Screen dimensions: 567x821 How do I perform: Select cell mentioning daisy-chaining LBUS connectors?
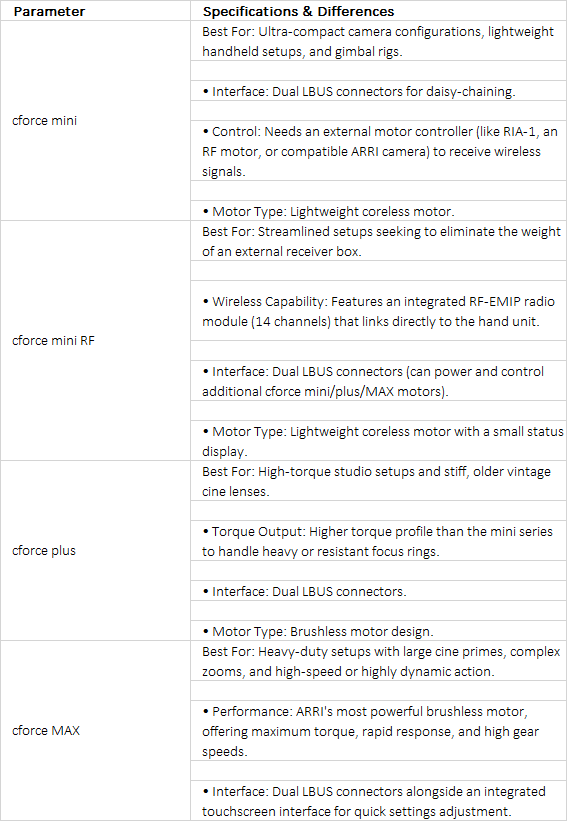379,91
